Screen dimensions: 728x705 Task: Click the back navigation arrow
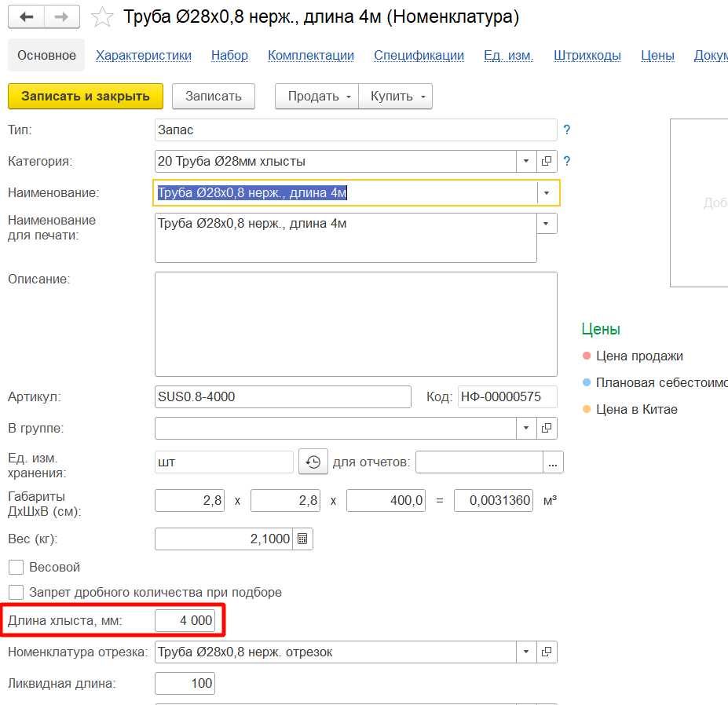(x=26, y=17)
